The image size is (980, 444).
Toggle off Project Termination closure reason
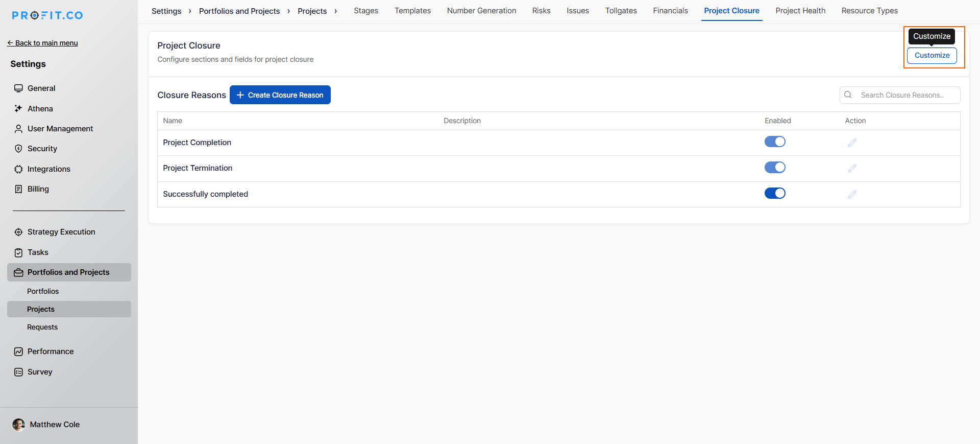pyautogui.click(x=774, y=168)
